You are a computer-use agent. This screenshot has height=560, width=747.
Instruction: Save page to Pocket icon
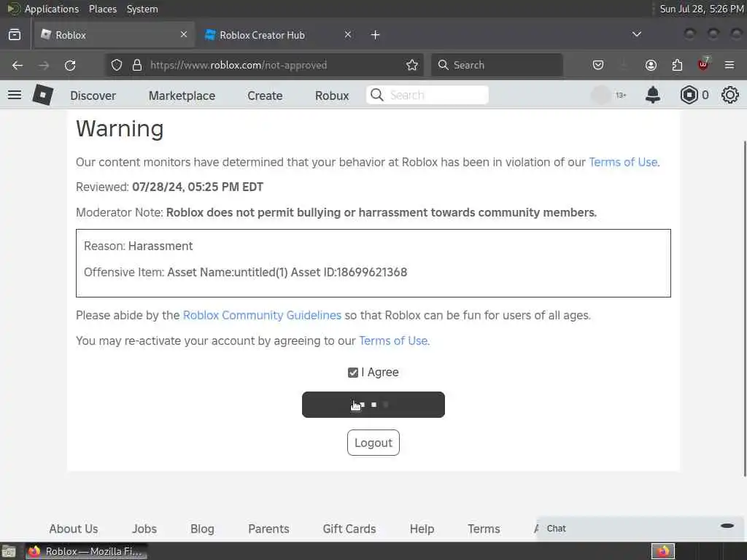pos(598,65)
